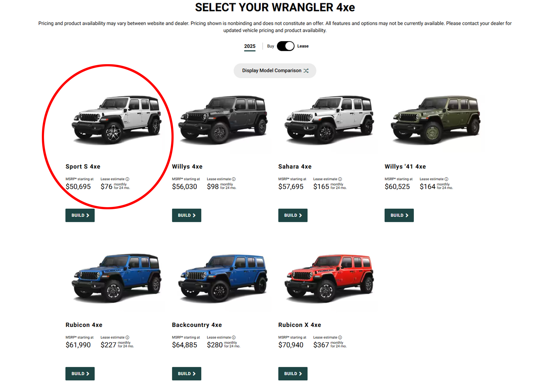Open Display Model Comparison
544x392 pixels.
point(275,71)
